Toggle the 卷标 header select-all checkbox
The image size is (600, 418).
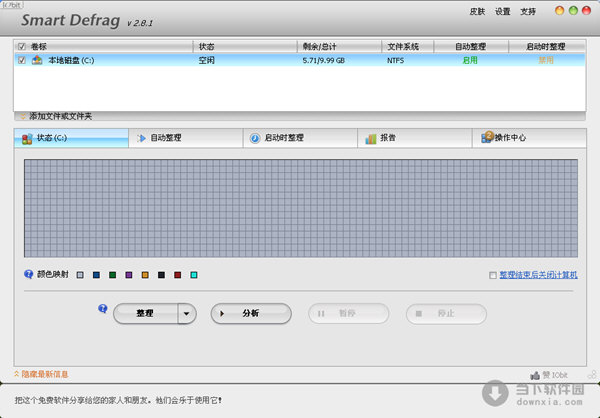pyautogui.click(x=22, y=47)
